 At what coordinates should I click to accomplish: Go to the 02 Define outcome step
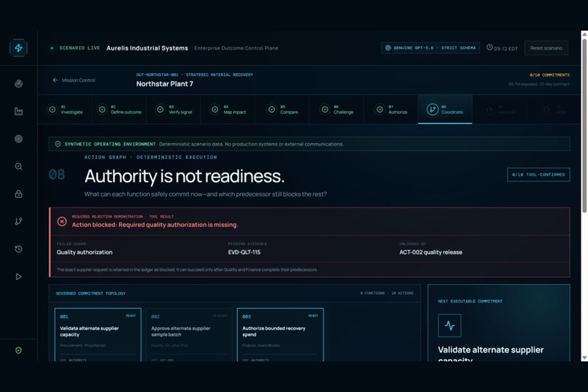[119, 109]
